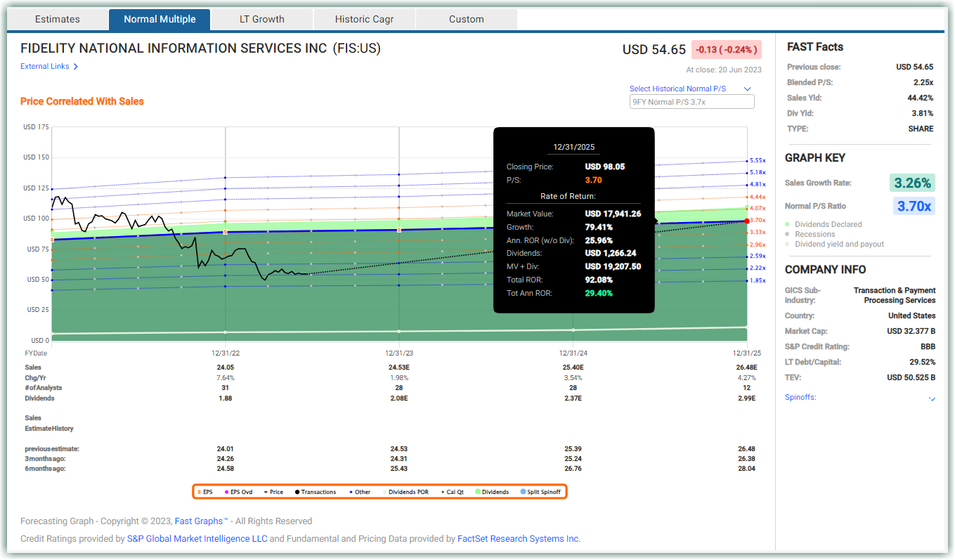Open the FactSet Research Systems Inc. link
This screenshot has height=560, width=955.
(x=519, y=539)
